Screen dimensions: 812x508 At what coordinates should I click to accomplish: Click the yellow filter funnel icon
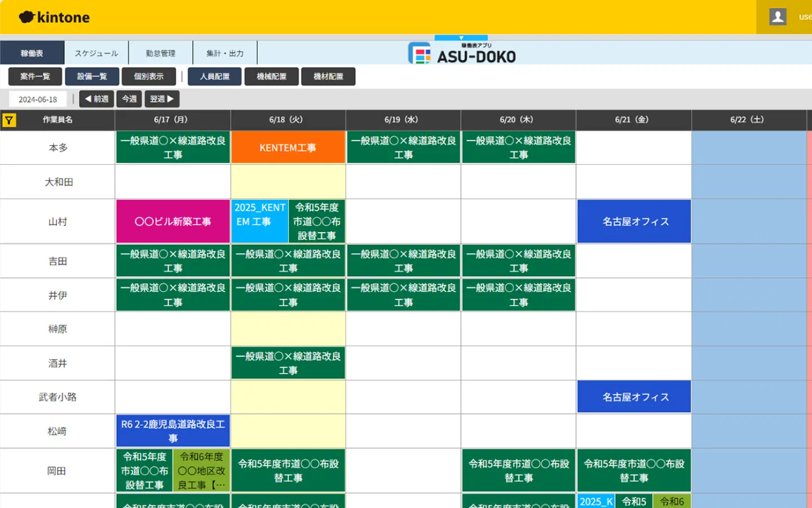9,120
